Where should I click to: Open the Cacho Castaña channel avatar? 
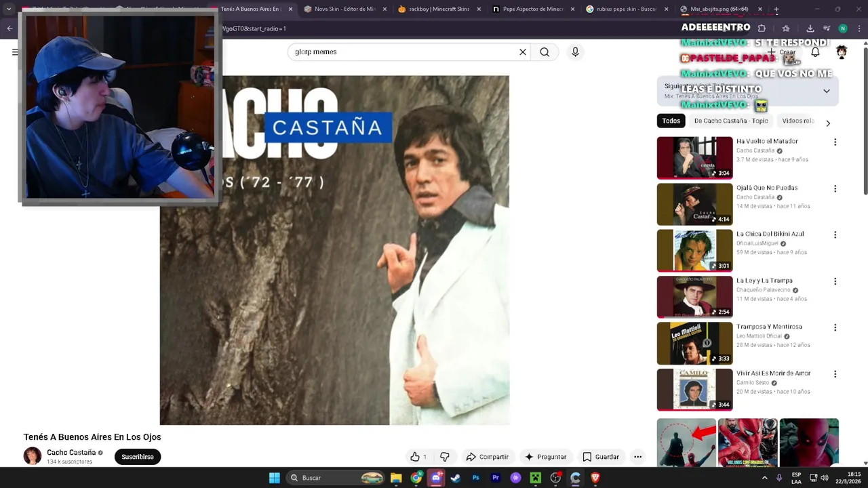33,457
